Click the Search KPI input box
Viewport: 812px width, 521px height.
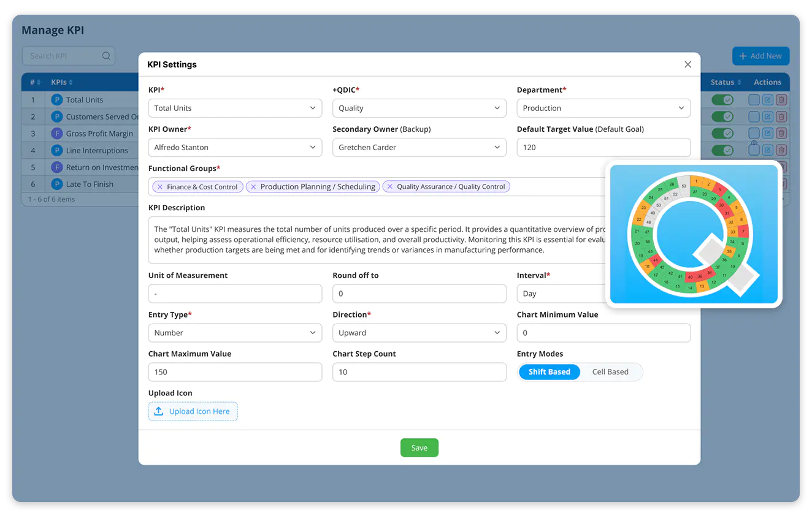pos(68,56)
